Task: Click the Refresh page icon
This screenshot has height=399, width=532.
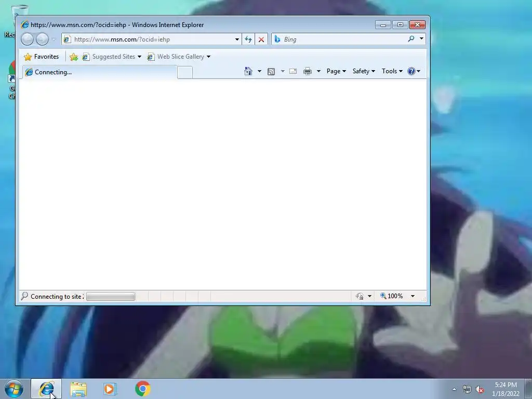Action: pyautogui.click(x=248, y=39)
